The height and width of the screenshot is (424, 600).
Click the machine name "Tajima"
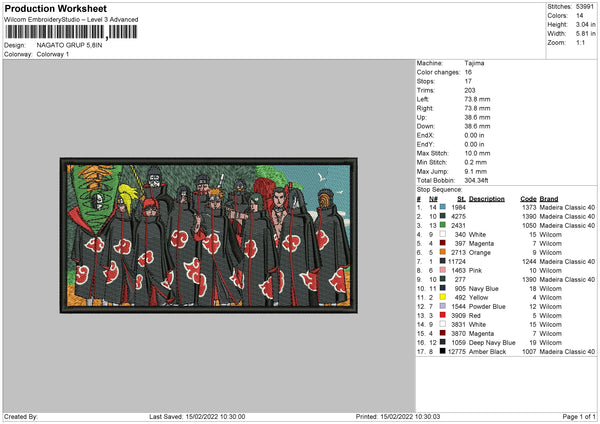click(474, 63)
